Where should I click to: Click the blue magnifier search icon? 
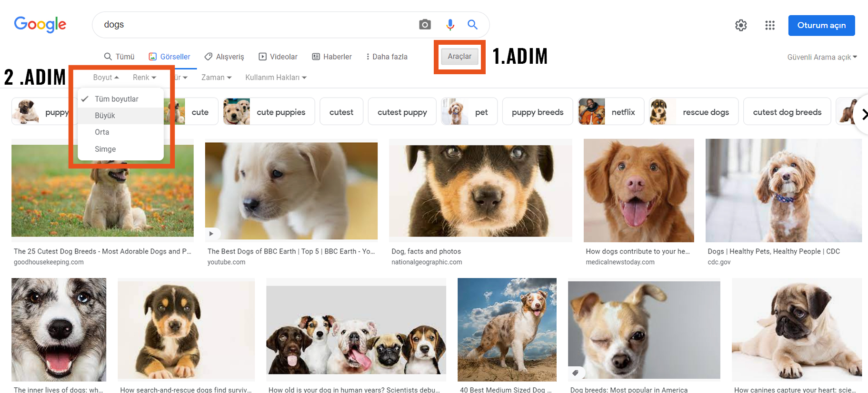[x=472, y=25]
